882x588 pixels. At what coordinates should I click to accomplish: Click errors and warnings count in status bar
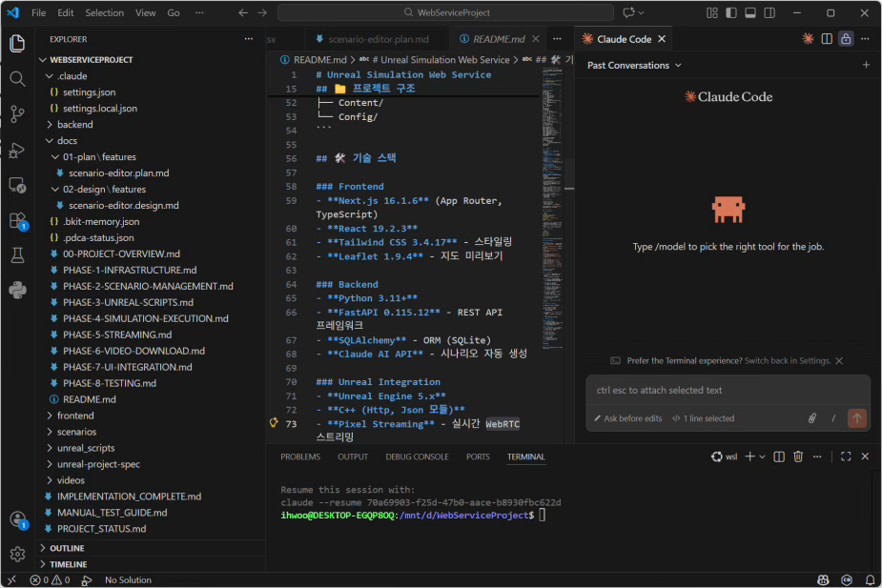51,579
